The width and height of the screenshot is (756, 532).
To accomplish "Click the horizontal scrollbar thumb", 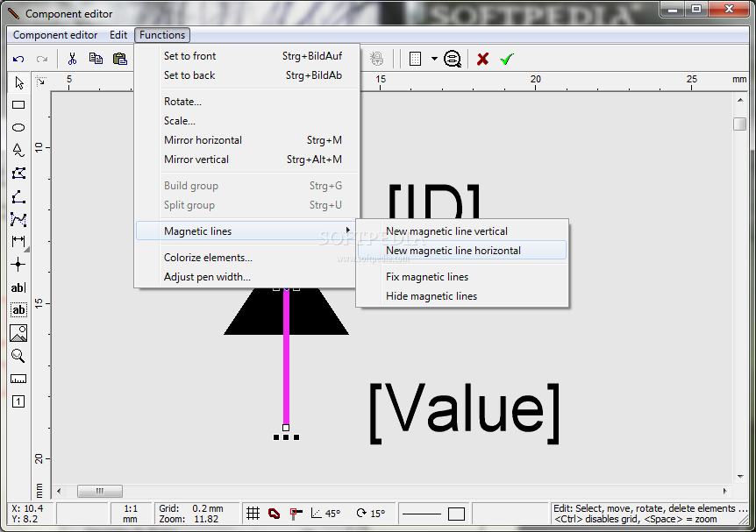I will (x=100, y=491).
